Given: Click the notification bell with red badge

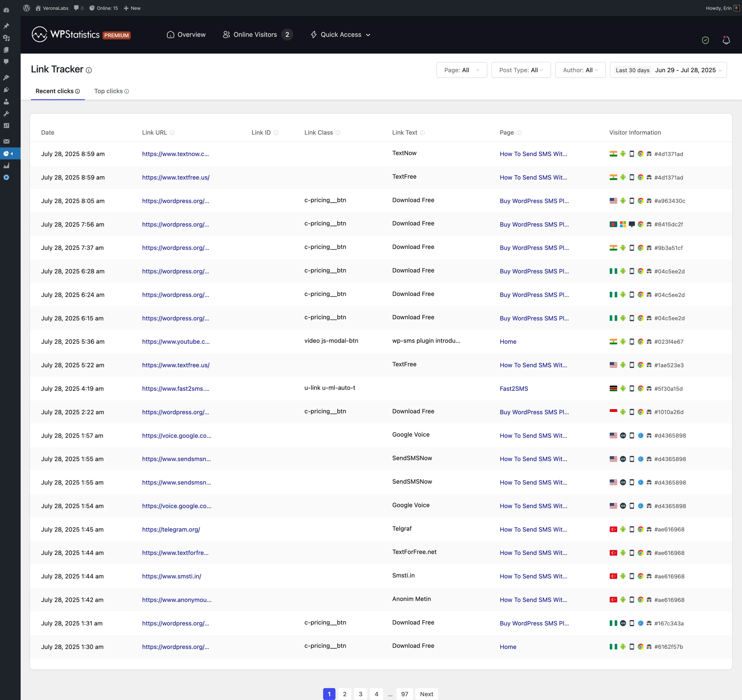Looking at the screenshot, I should click(726, 40).
